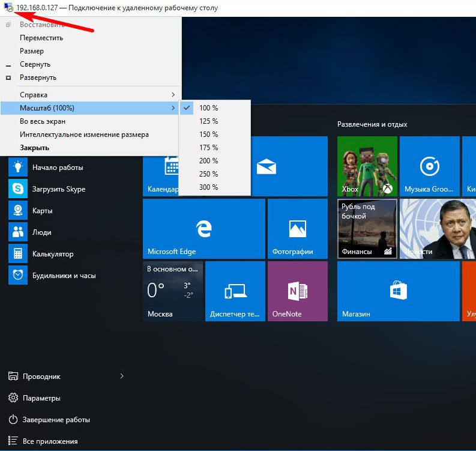Open the Microsoft Edge tile
Viewport: 476px width, 451px height.
[204, 229]
